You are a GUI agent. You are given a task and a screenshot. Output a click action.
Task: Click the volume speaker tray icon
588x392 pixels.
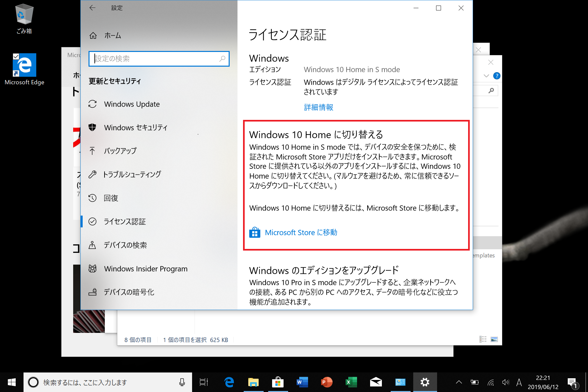[505, 382]
